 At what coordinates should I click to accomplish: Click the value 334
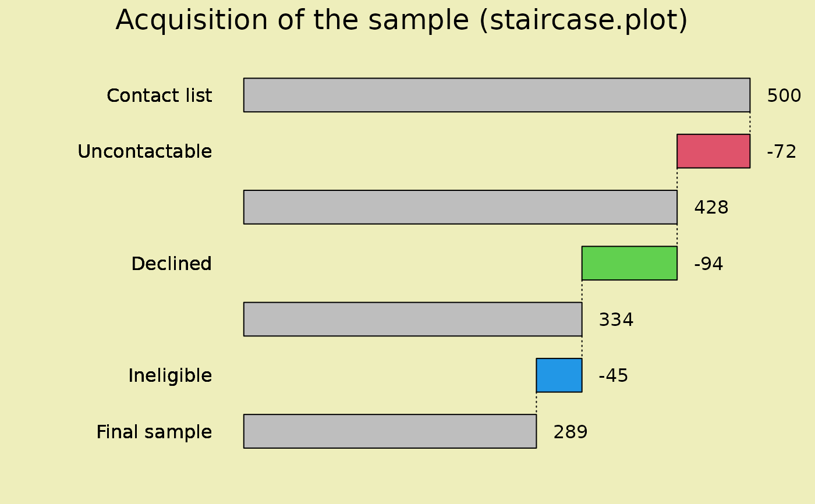tap(616, 320)
